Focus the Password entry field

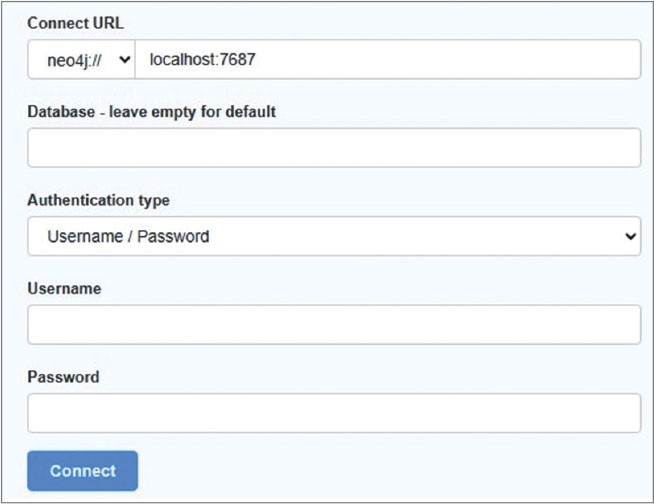pyautogui.click(x=333, y=413)
